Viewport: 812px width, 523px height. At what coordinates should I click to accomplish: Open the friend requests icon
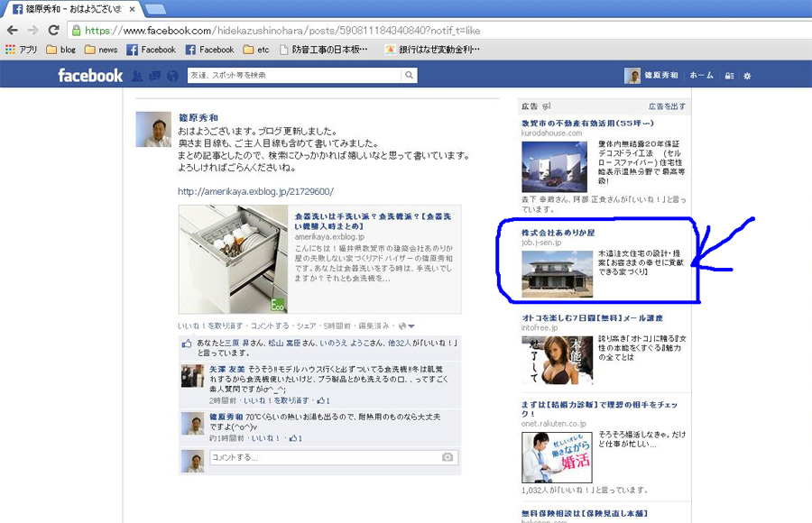(137, 76)
